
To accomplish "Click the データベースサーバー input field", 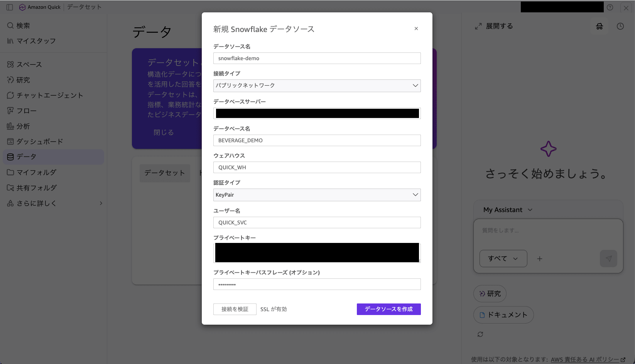I will tap(317, 113).
